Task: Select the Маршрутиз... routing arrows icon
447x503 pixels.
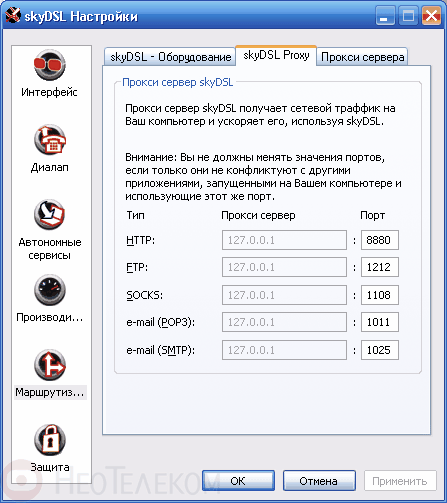Action: point(50,365)
